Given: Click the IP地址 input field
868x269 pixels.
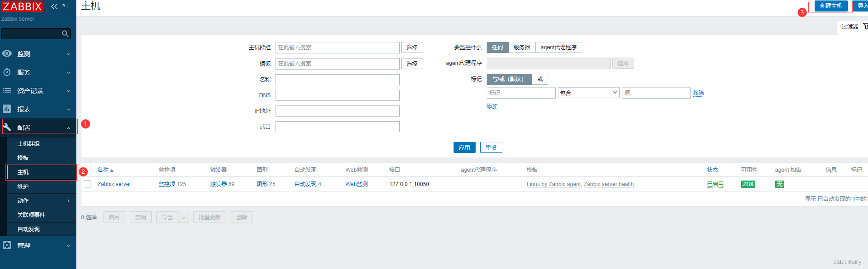Looking at the screenshot, I should coord(338,111).
